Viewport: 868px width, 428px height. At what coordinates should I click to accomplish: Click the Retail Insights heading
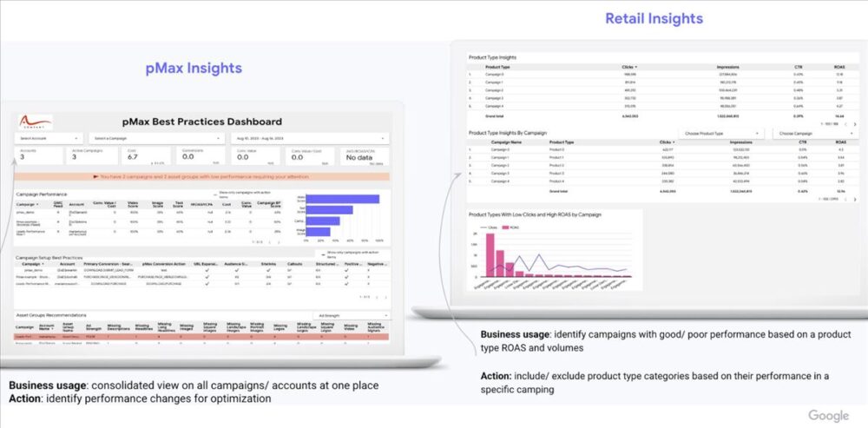pos(654,18)
